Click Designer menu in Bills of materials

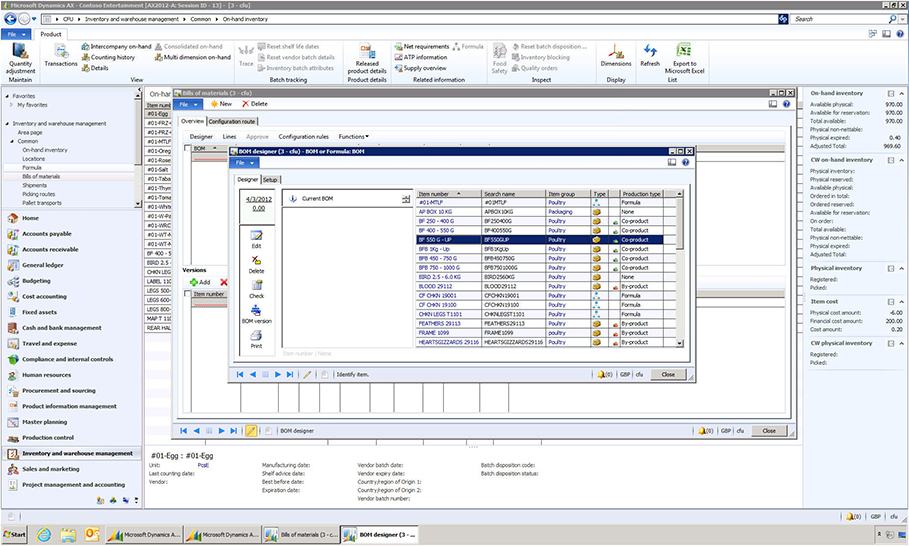tap(201, 137)
